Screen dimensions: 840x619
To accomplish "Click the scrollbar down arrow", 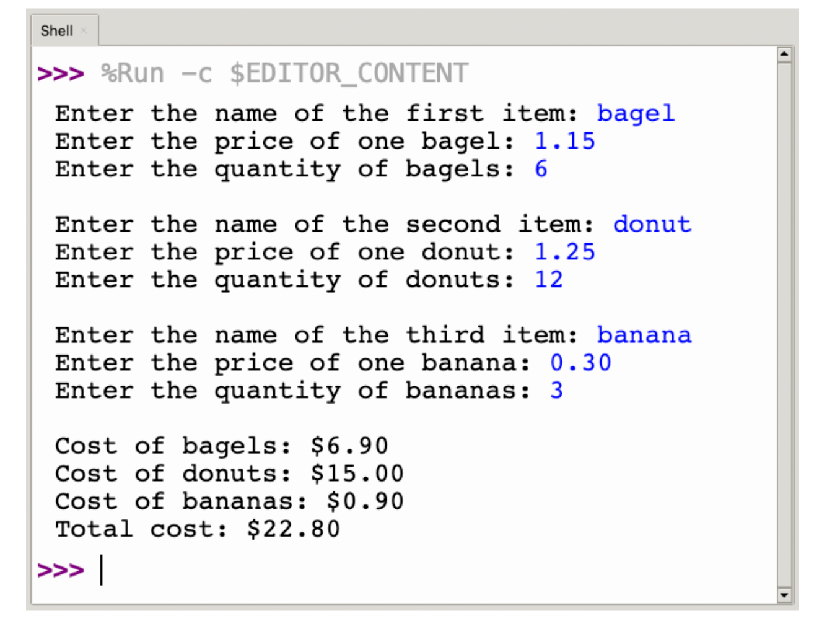I will coord(784,595).
